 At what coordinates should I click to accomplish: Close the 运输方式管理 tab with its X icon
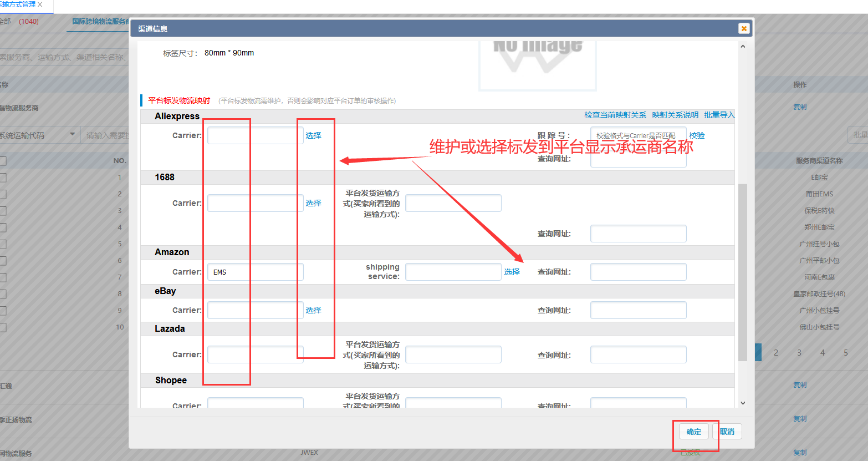[x=40, y=4]
